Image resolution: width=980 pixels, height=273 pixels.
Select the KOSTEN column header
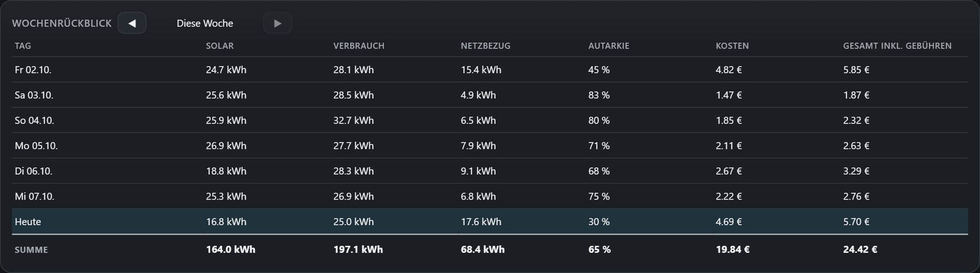tap(732, 46)
